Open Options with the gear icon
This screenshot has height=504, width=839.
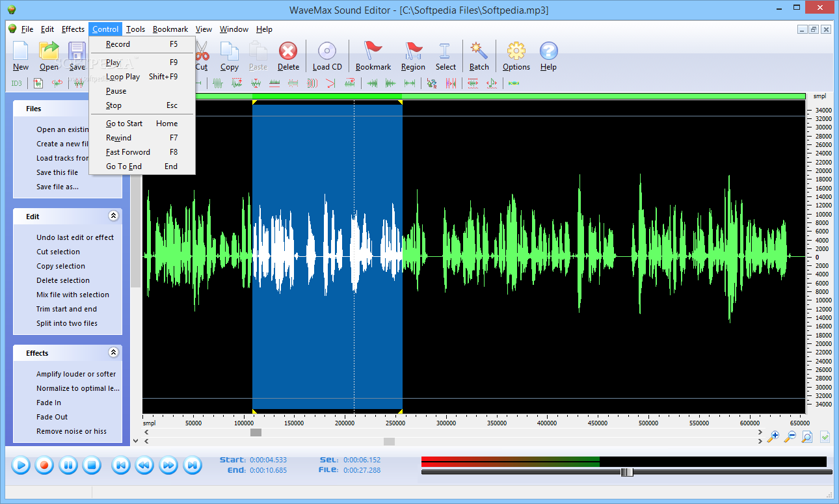(x=516, y=56)
